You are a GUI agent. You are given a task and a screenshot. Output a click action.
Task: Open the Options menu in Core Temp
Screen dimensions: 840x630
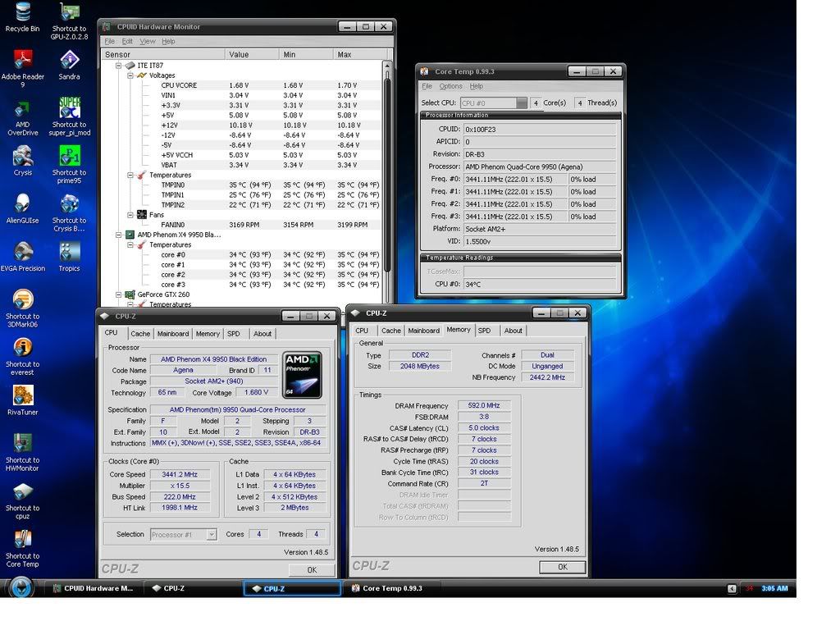[450, 86]
